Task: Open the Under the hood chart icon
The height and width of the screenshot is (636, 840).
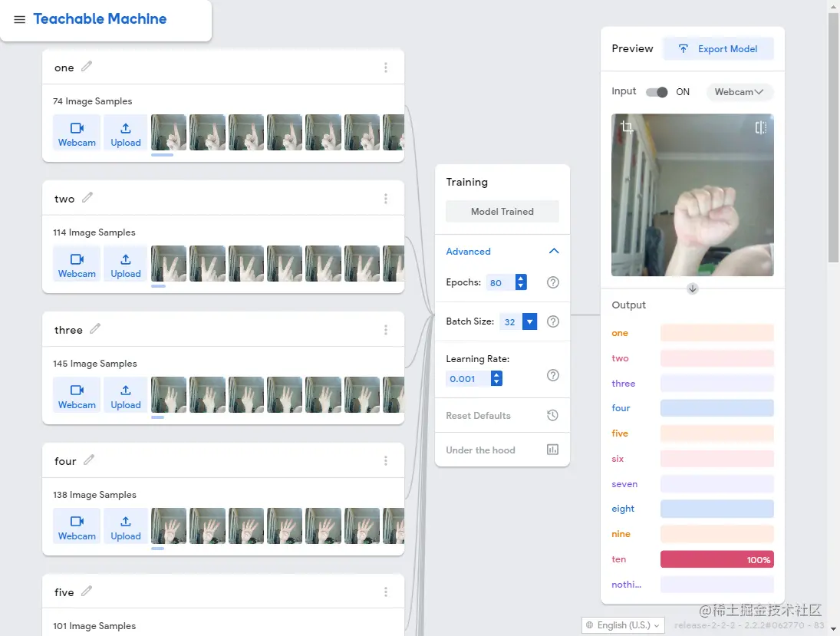Action: coord(553,450)
